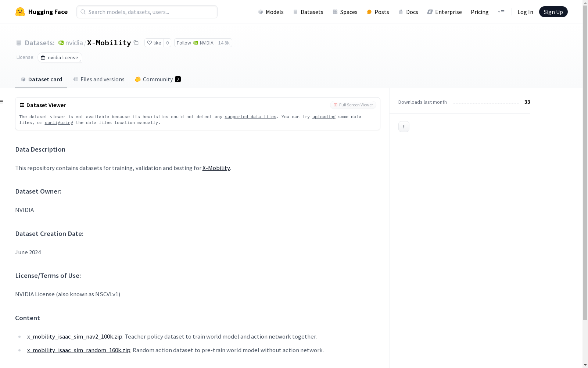This screenshot has width=588, height=368.
Task: Open the table of contents sidebar icon
Action: 2,102
